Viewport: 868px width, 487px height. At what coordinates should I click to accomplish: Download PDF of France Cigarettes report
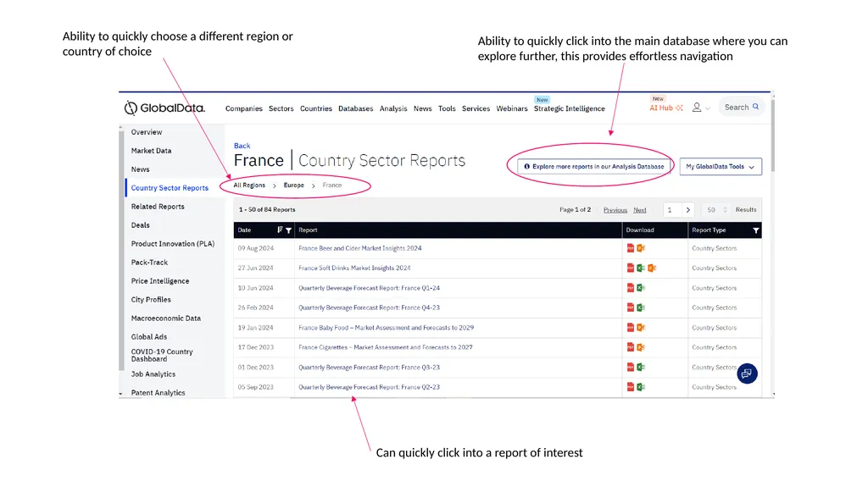(630, 347)
